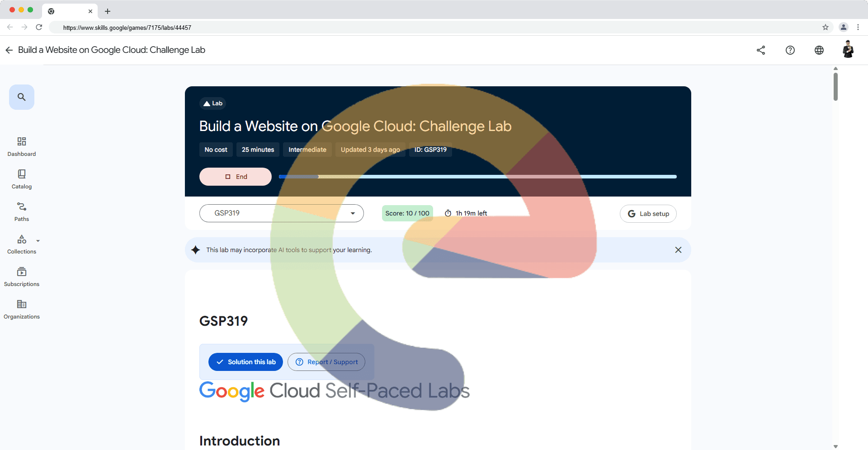Open the help question mark icon

click(x=790, y=50)
